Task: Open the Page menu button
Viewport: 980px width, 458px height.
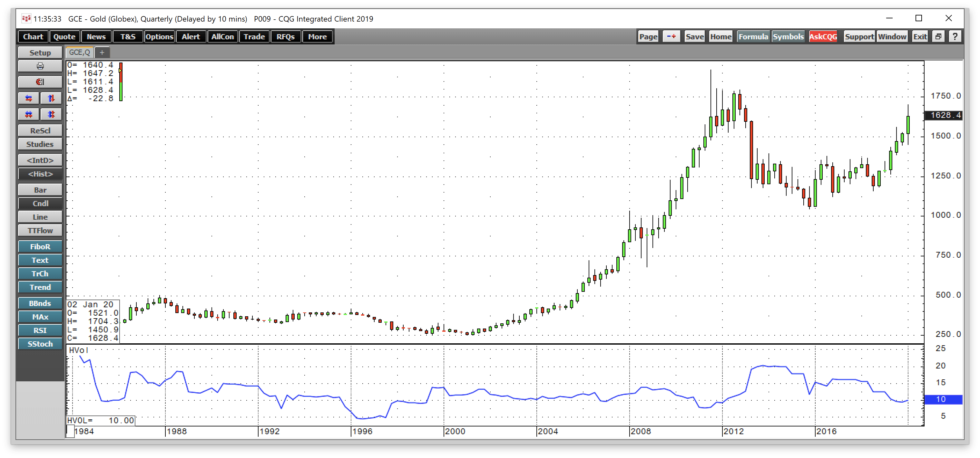Action: click(648, 36)
